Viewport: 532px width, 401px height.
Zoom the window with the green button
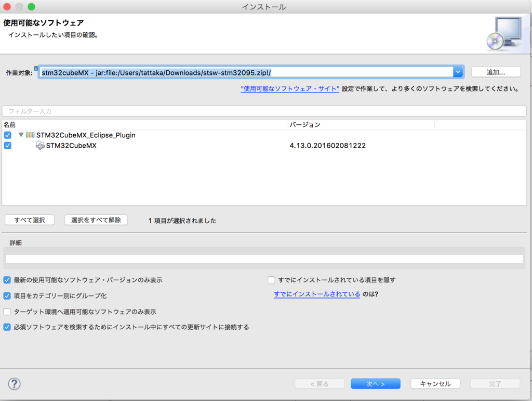coord(31,6)
